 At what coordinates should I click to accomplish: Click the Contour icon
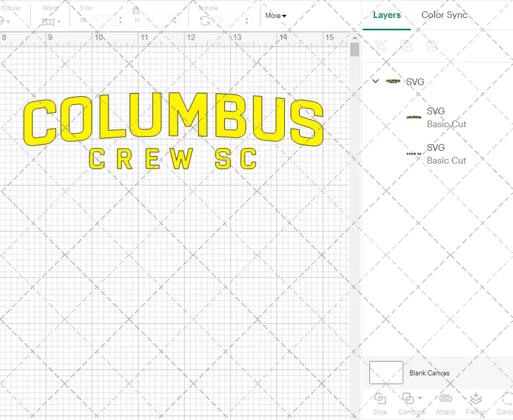(x=508, y=398)
